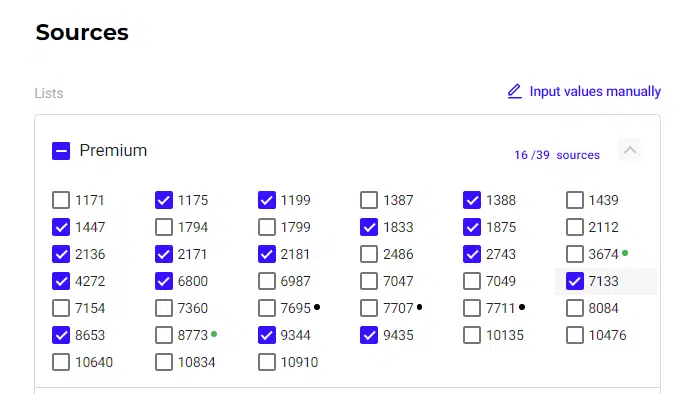
Task: Uncheck source 1833
Action: click(x=369, y=227)
